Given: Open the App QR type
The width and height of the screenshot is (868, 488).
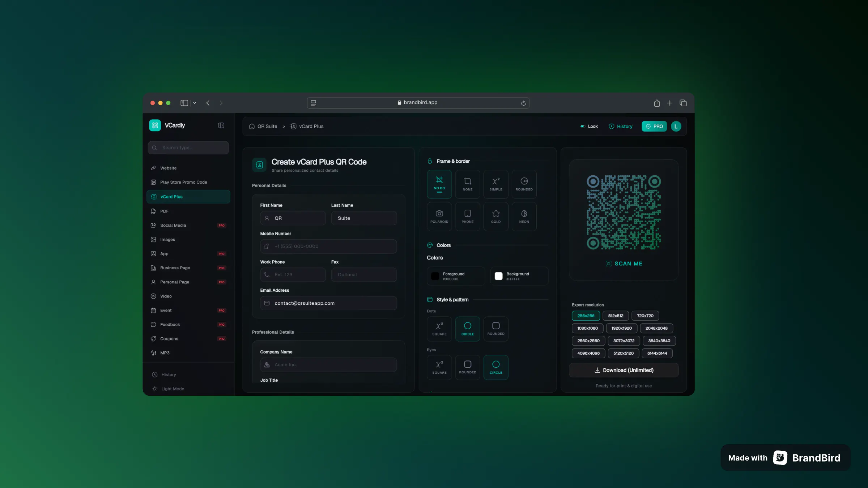Looking at the screenshot, I should click(188, 254).
